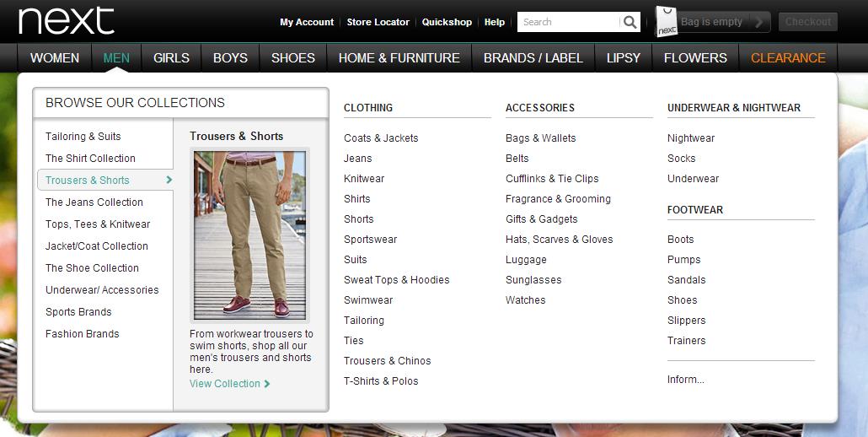
Task: Open Quickshop
Action: (x=447, y=22)
